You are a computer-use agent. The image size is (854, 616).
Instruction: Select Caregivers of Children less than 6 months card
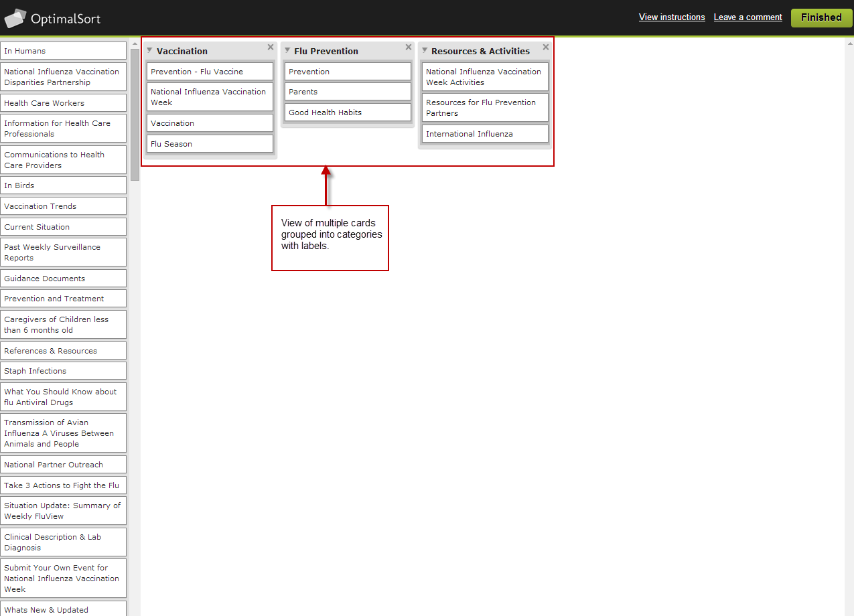[x=63, y=325]
